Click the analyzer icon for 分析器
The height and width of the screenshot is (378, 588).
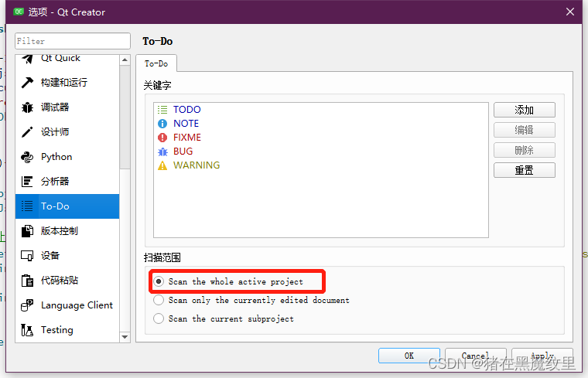tap(27, 182)
